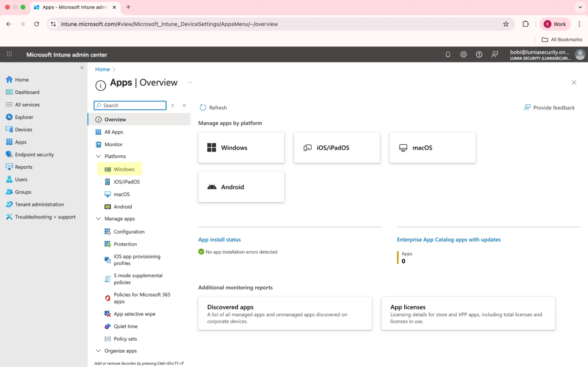Open the Work profile button in Chrome
588x367 pixels.
pyautogui.click(x=555, y=24)
